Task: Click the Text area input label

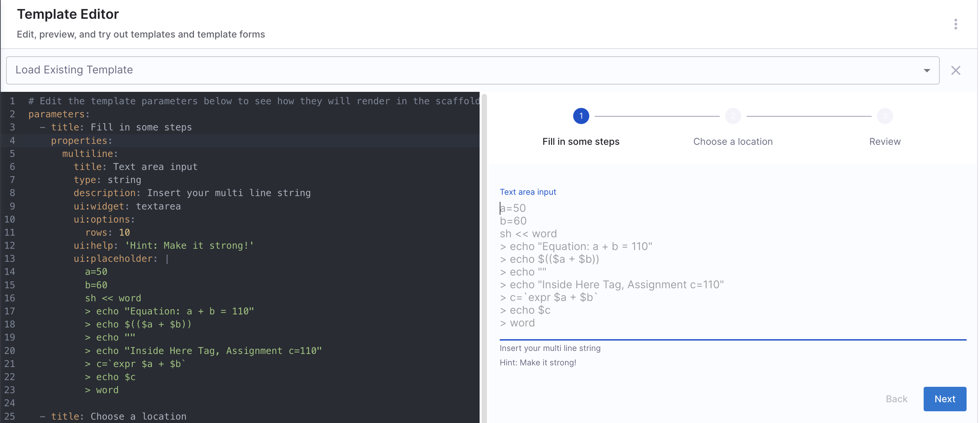Action: 527,192
